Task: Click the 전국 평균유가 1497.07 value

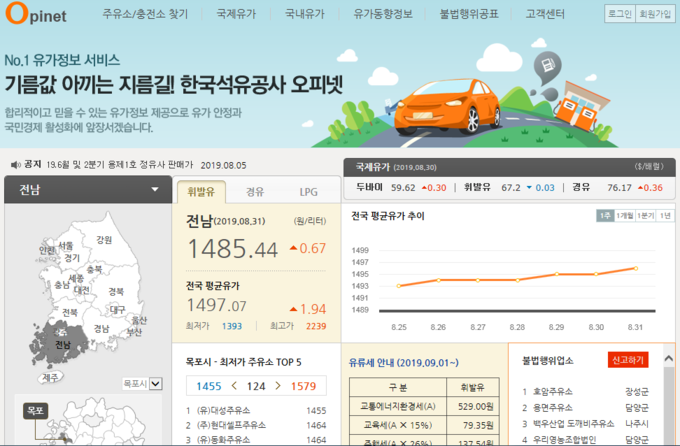Action: (x=216, y=305)
